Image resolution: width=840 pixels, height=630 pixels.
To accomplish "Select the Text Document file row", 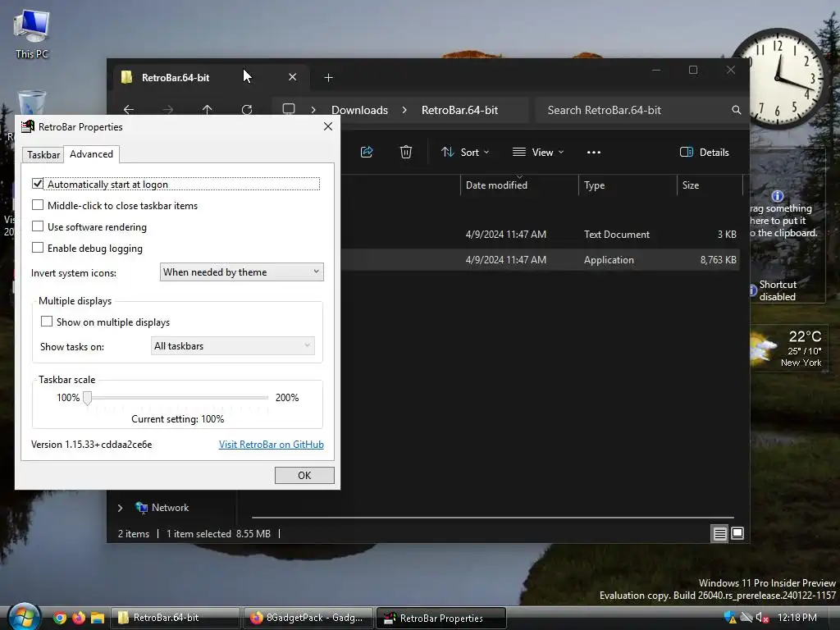I will point(540,235).
